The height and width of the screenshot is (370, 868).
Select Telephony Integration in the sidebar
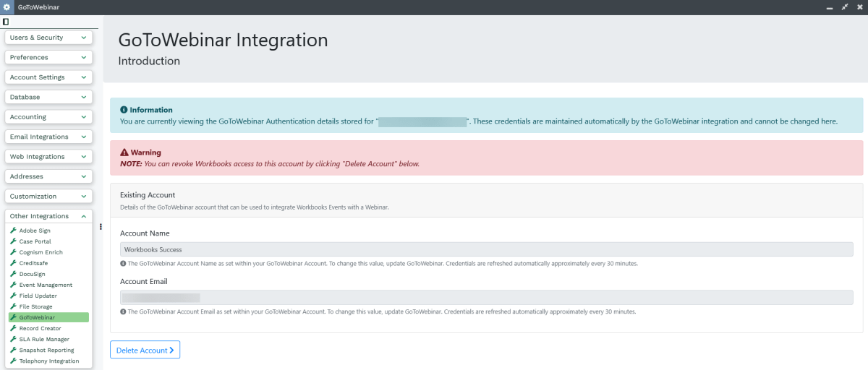(48, 361)
